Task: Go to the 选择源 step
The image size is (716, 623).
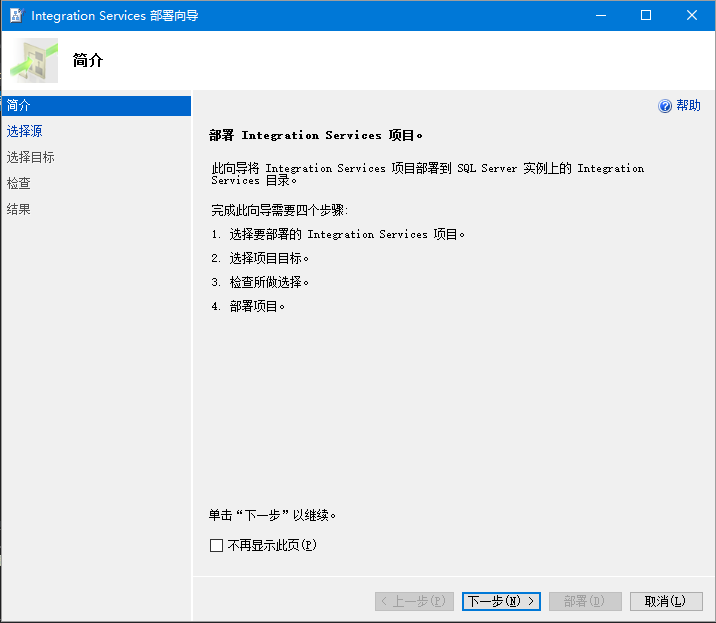Action: click(x=25, y=132)
